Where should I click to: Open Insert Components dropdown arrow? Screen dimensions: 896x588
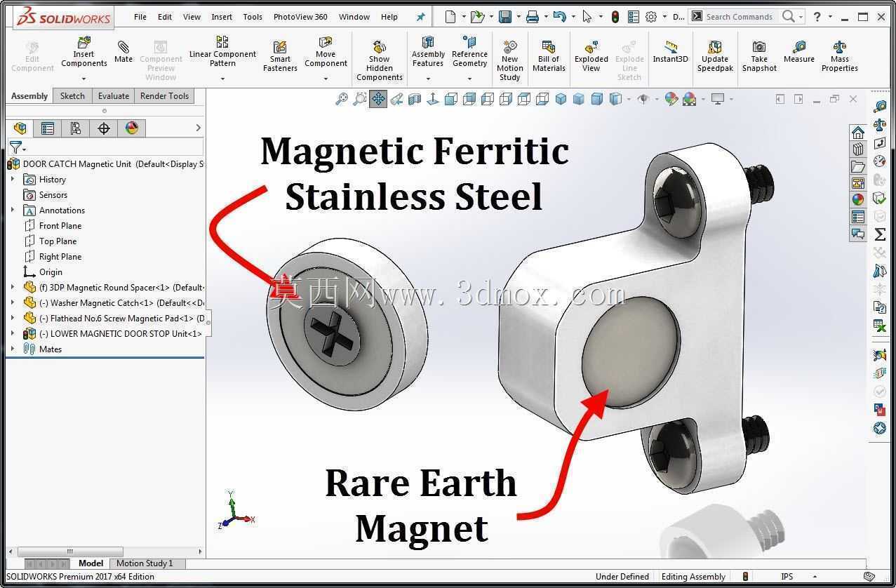point(83,79)
